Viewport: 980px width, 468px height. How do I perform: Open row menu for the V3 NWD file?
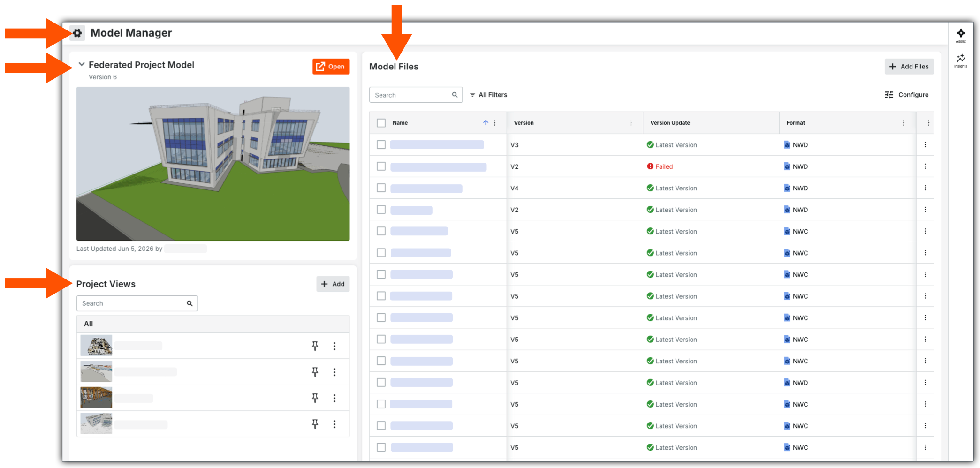click(925, 145)
